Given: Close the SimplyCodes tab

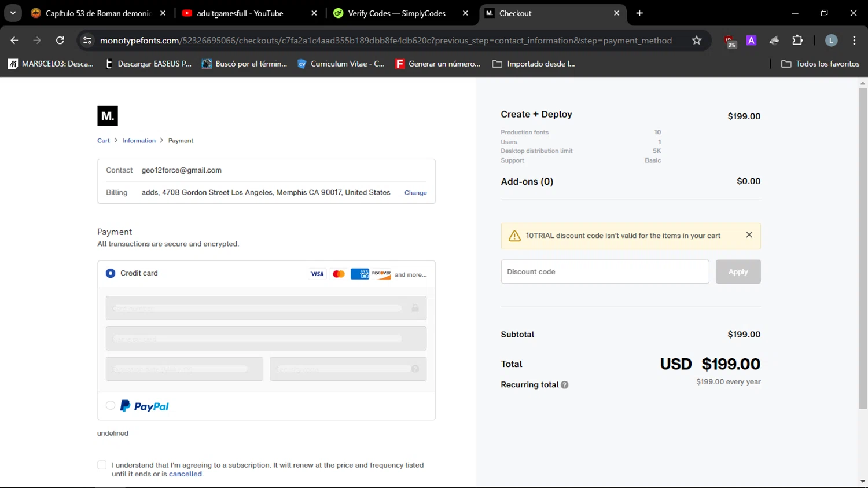Looking at the screenshot, I should click(x=465, y=13).
